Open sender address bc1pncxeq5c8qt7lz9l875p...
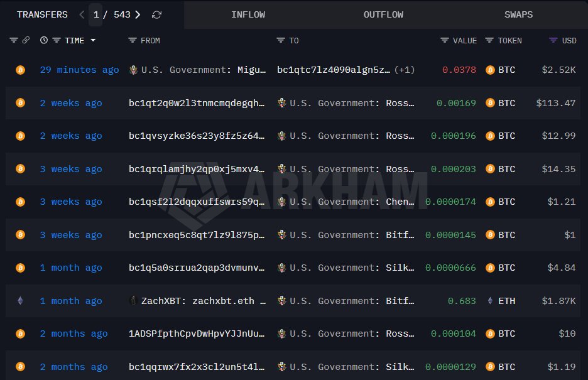This screenshot has width=588, height=380. [197, 235]
